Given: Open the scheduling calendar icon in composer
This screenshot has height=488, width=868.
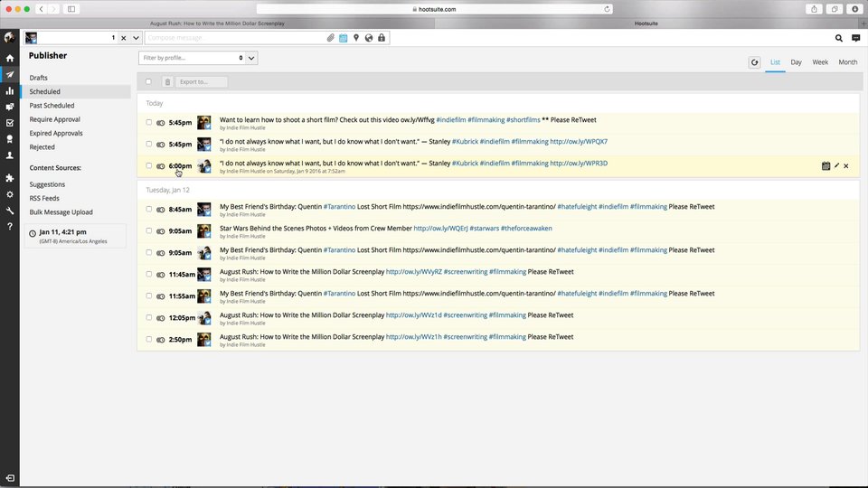Looking at the screenshot, I should tap(344, 38).
